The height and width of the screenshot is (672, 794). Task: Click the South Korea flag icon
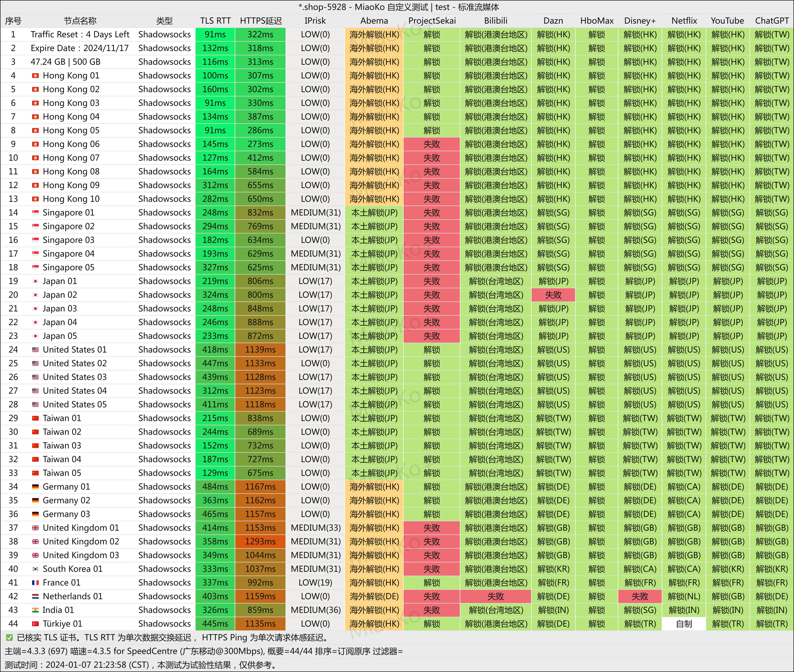35,569
